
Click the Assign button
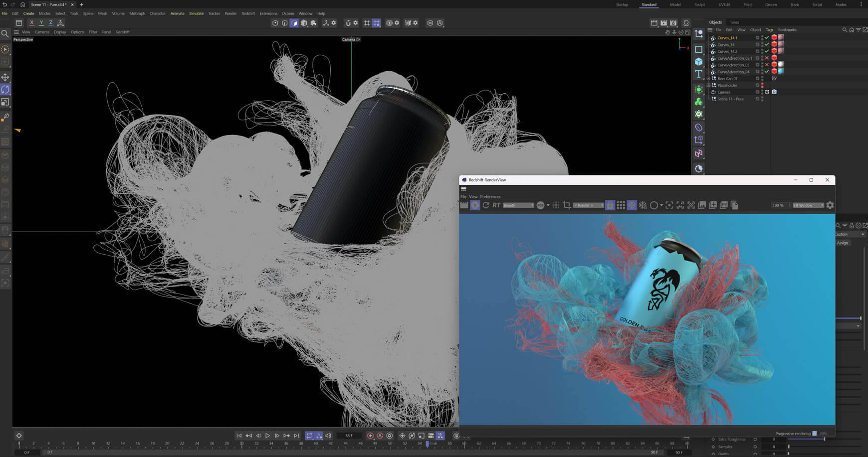click(x=842, y=243)
